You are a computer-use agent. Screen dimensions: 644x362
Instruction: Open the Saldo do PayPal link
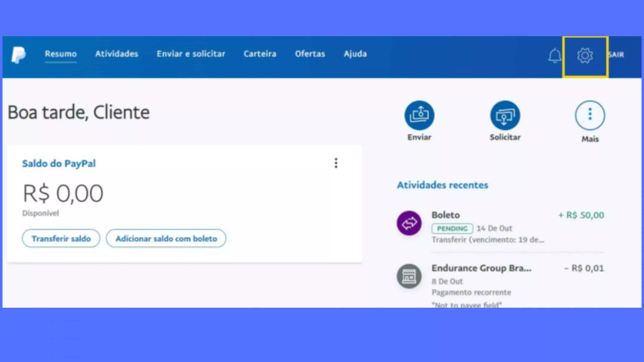point(59,164)
